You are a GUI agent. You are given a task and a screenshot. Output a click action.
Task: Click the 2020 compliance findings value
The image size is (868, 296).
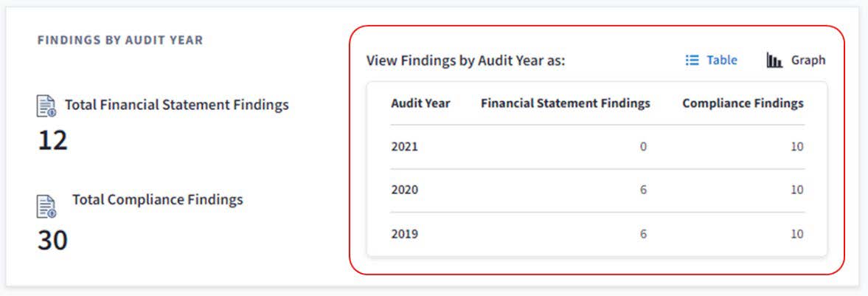(796, 190)
